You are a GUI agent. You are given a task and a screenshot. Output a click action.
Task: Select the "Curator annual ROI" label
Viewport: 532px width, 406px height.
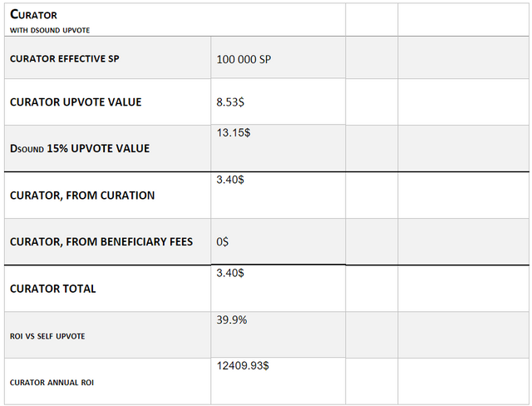pyautogui.click(x=50, y=383)
